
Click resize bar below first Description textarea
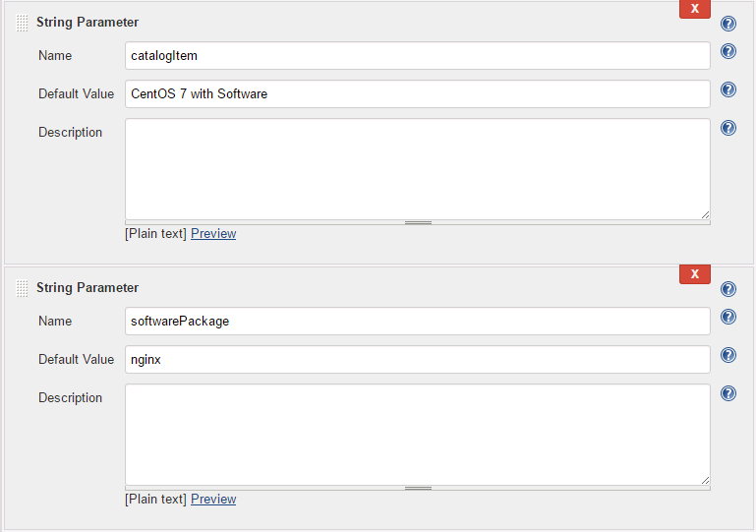(418, 222)
